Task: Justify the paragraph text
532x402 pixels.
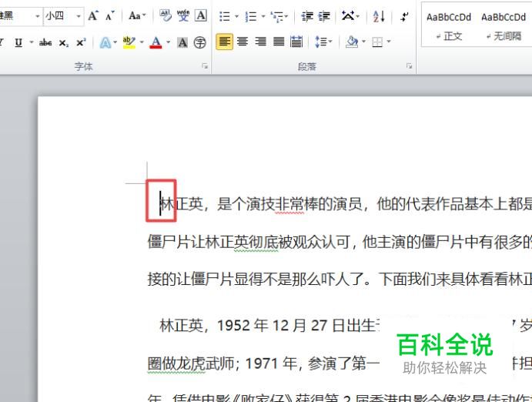Action: (x=279, y=42)
